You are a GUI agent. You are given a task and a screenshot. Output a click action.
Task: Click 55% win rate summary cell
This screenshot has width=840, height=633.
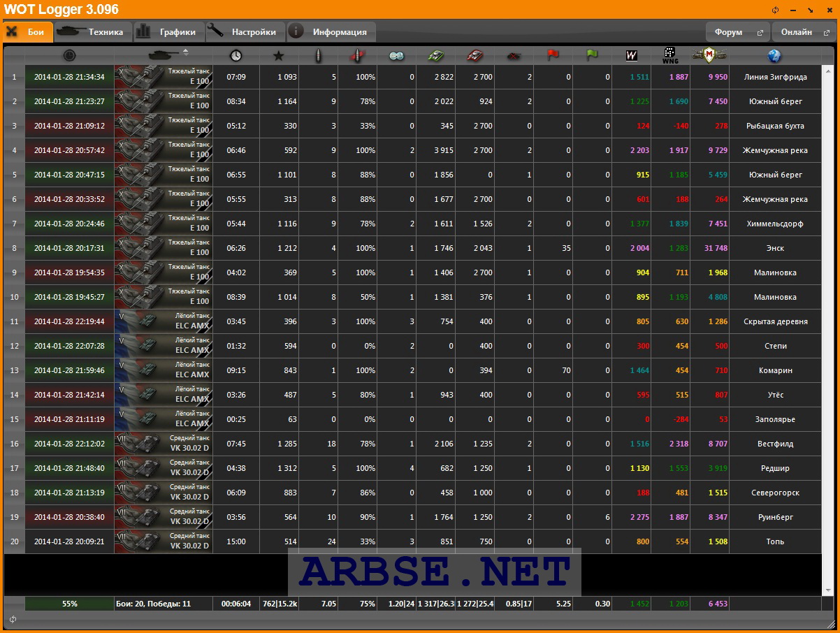point(69,604)
